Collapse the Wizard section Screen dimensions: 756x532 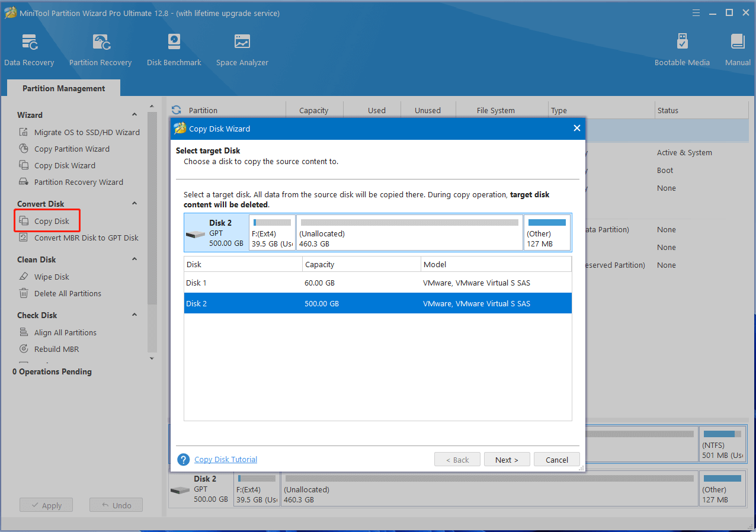coord(134,115)
